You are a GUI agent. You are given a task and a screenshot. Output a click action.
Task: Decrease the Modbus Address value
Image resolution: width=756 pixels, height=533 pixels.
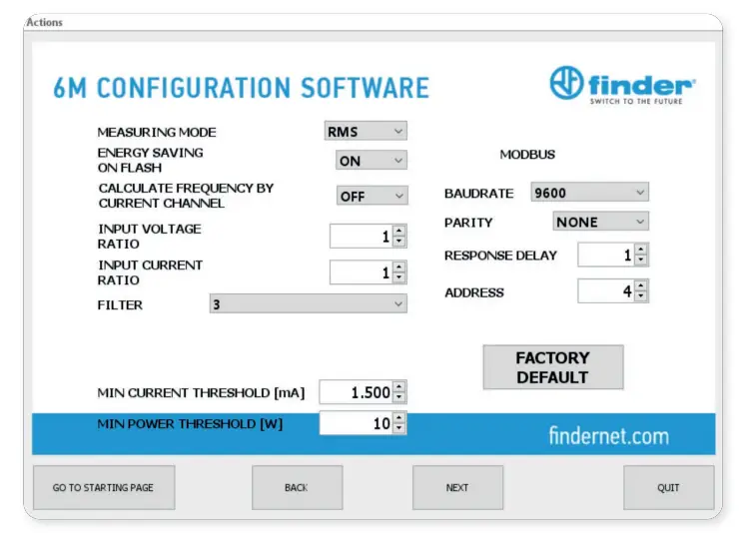[x=641, y=296]
